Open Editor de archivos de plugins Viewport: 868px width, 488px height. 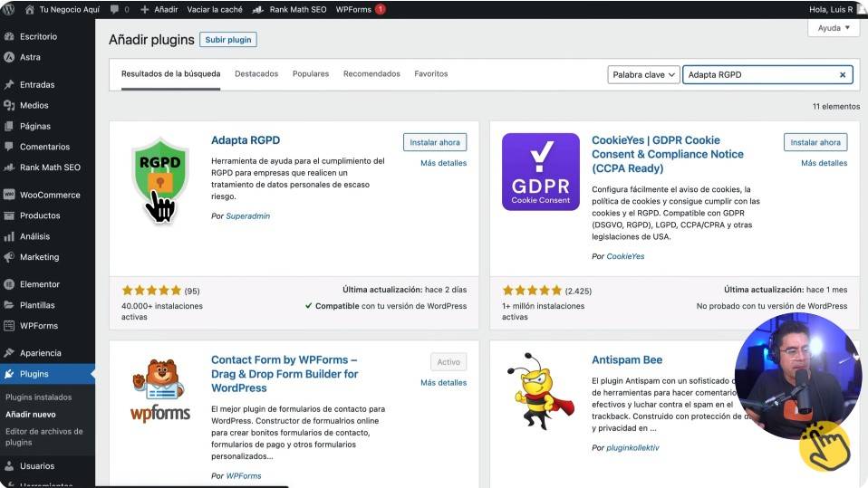[x=44, y=437]
